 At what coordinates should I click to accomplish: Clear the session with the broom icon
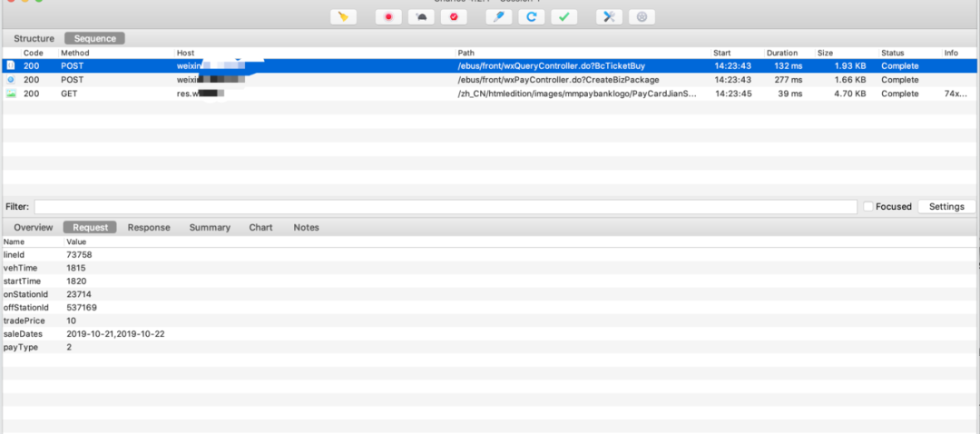point(343,17)
